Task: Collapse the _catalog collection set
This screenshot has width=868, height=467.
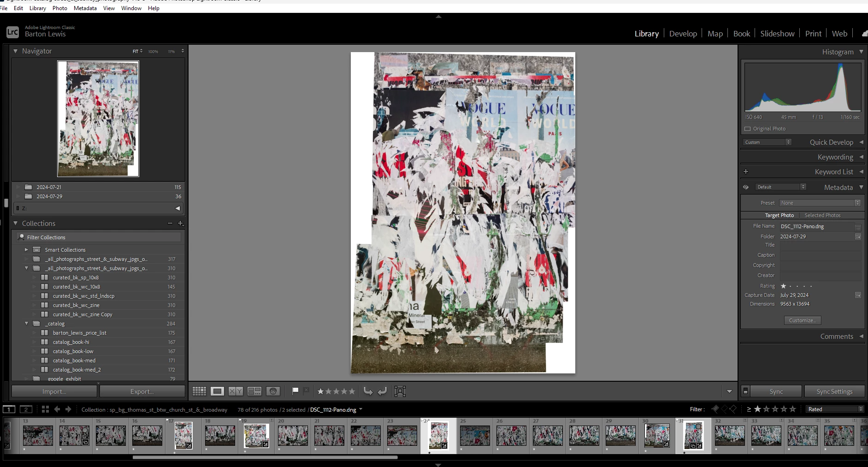Action: (26, 324)
